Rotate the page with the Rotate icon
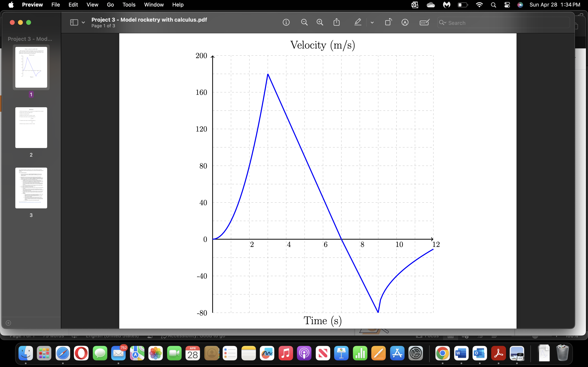 click(x=388, y=22)
